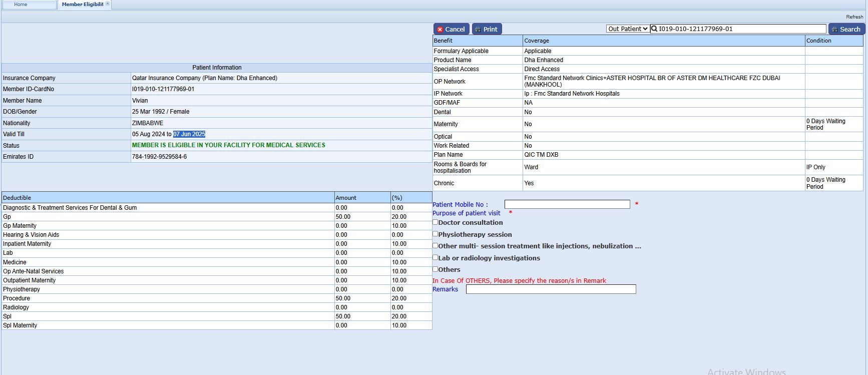Viewport: 868px width, 375px height.
Task: Enable the Physiotherapy session checkbox
Action: point(436,234)
